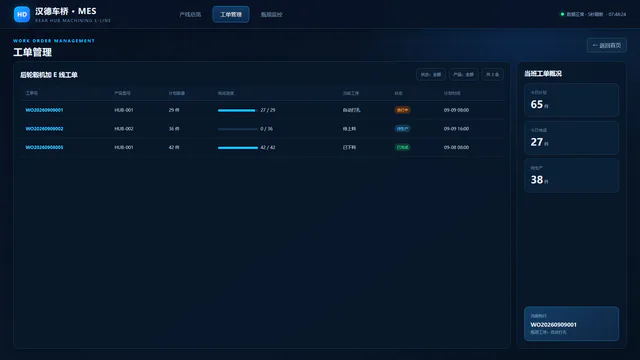640x360 pixels.
Task: Click the 09-09 08:00 planned time cell
Action: 456,110
